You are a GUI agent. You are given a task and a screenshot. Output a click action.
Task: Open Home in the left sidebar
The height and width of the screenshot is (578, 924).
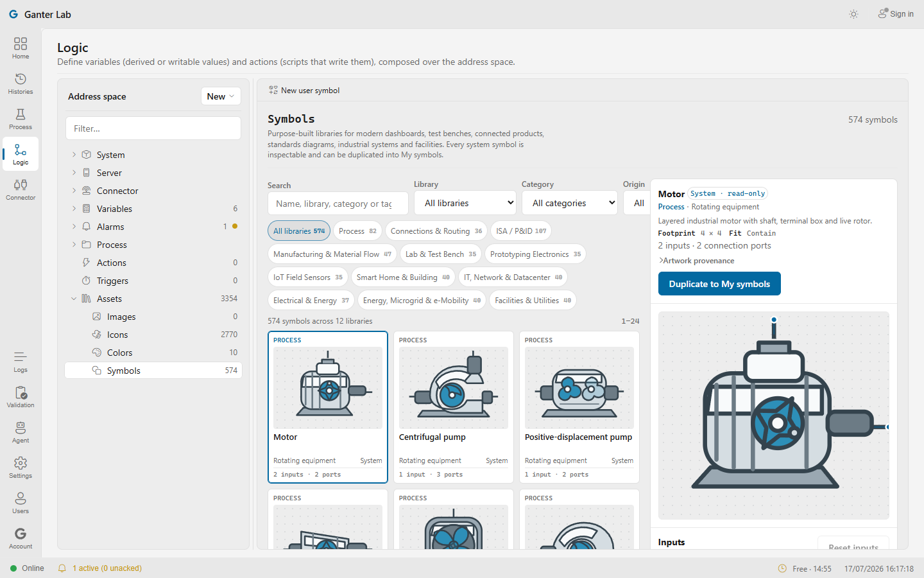[x=21, y=48]
